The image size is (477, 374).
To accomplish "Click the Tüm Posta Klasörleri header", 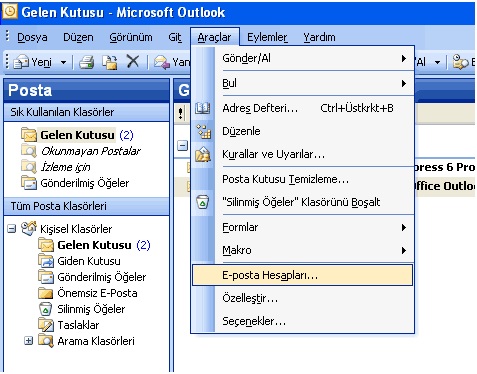I will (87, 206).
